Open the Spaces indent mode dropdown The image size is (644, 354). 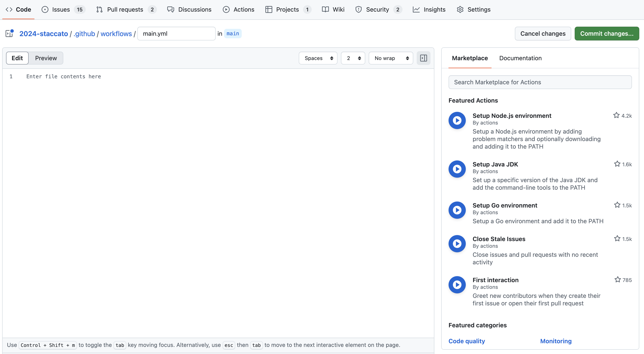coord(318,58)
